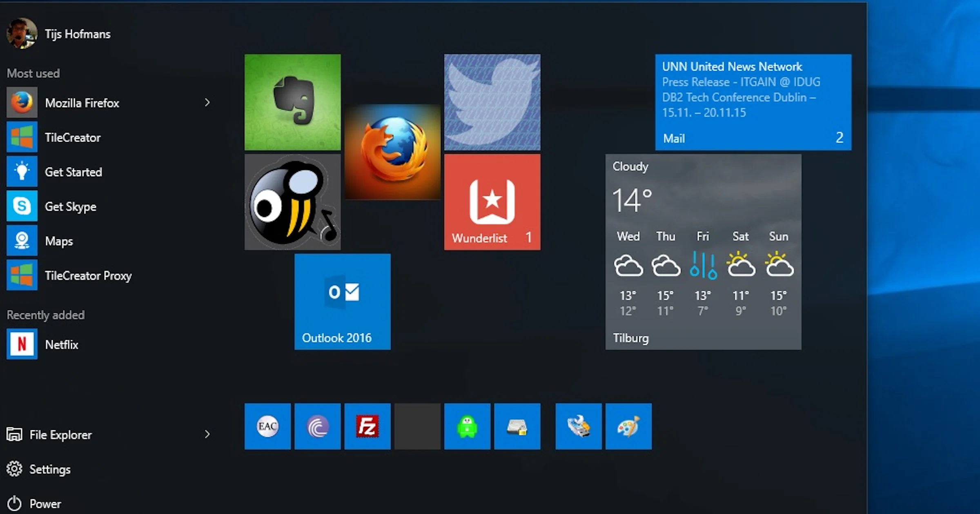Click the Get Skype icon
Viewport: 980px width, 514px height.
pyautogui.click(x=22, y=206)
